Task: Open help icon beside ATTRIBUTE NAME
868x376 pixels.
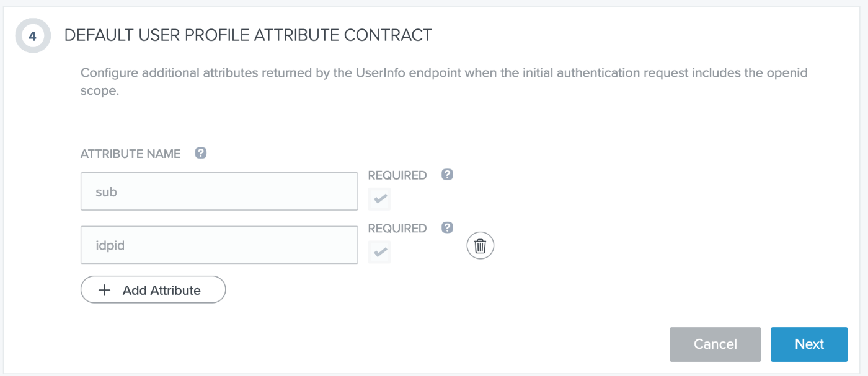Action: (200, 153)
